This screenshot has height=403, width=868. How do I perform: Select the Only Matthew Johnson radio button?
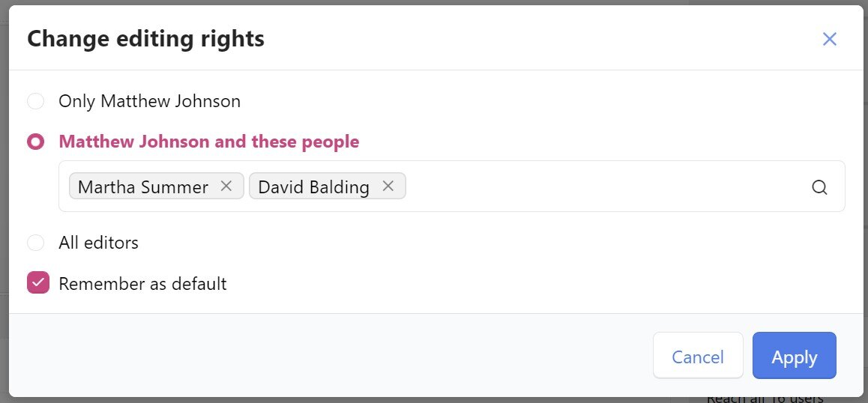pos(35,101)
